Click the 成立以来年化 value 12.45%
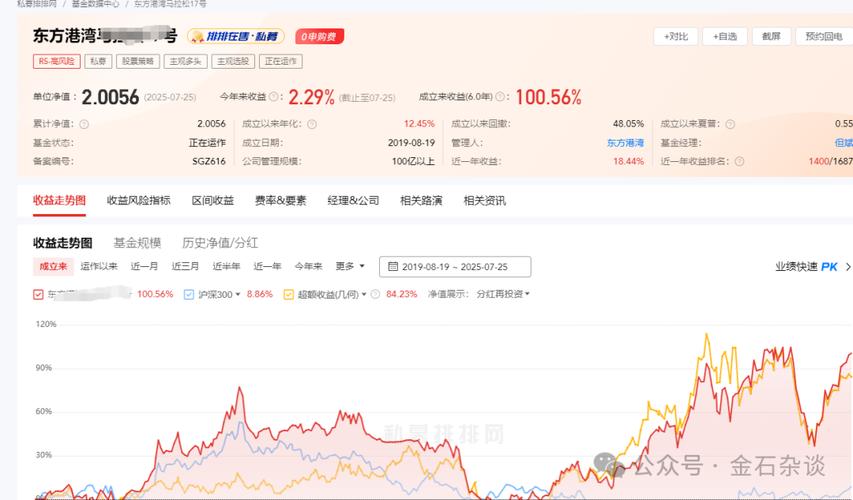The width and height of the screenshot is (853, 500). tap(419, 124)
